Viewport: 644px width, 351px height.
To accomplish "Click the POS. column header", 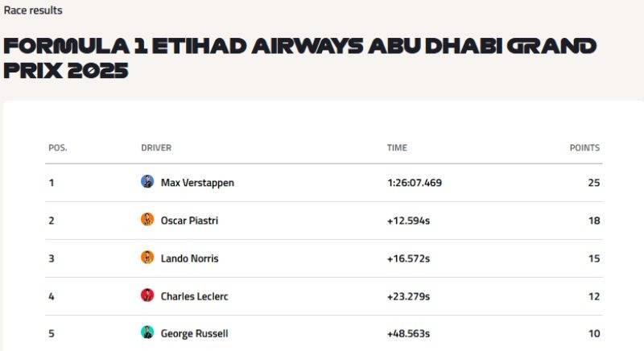I will (x=57, y=148).
